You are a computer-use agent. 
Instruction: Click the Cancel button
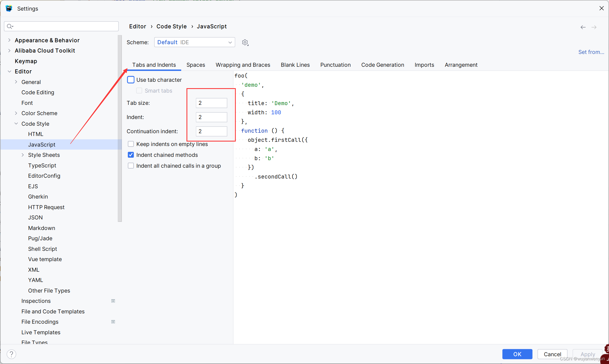[552, 354]
